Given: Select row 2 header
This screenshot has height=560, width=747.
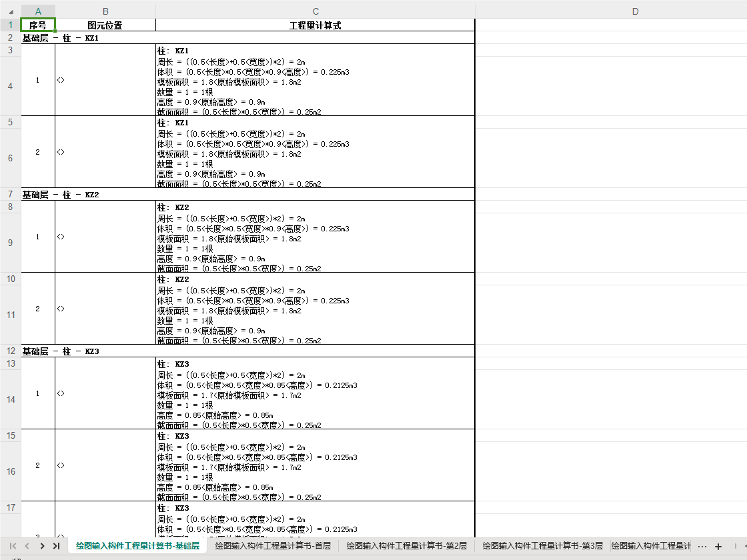Looking at the screenshot, I should click(11, 37).
